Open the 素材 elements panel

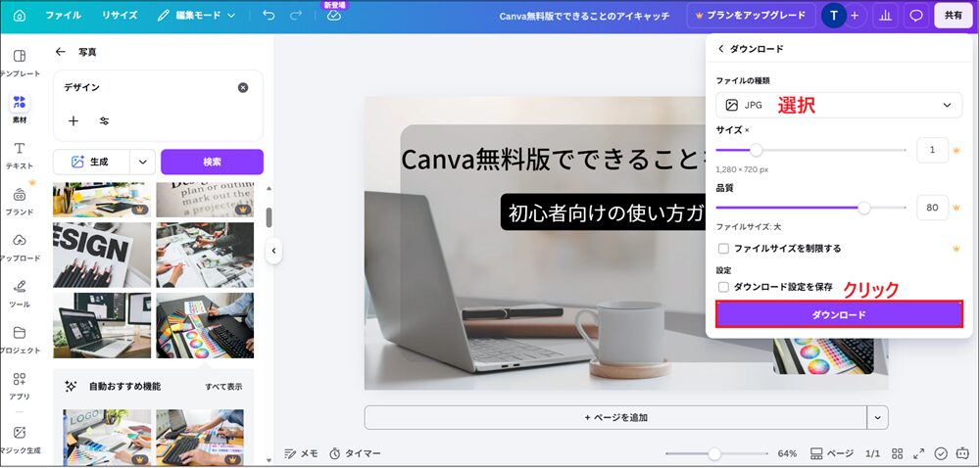(x=20, y=109)
